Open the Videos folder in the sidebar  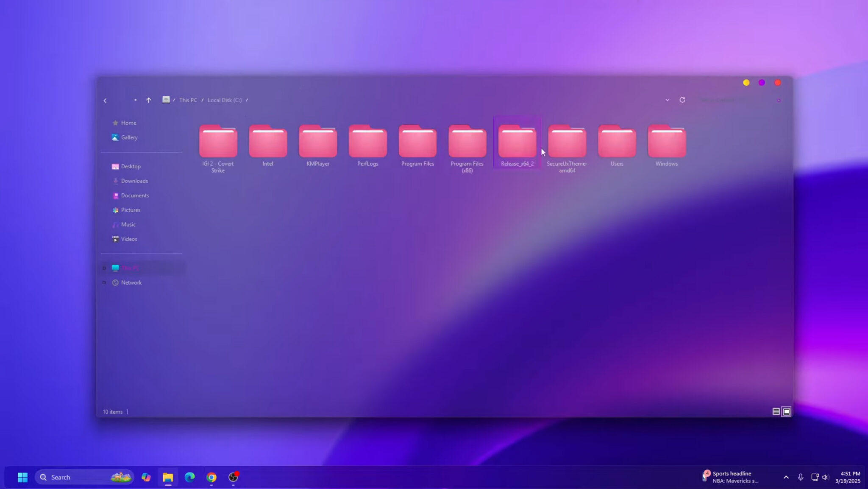point(129,239)
